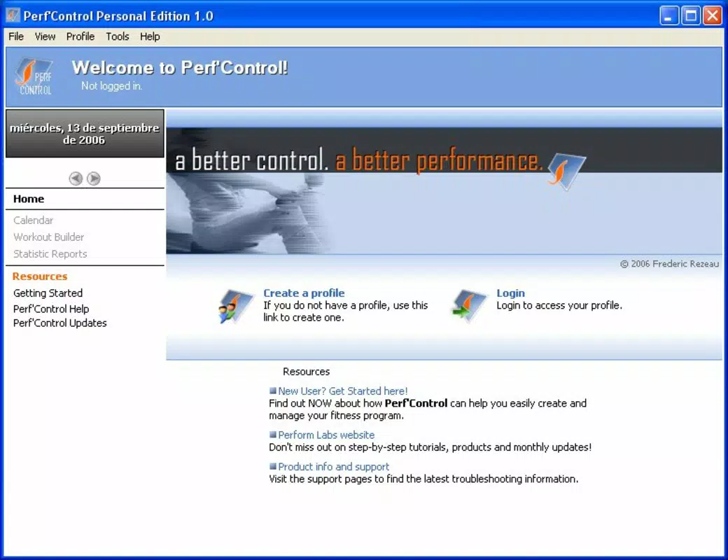Open Getting Started resource
The image size is (728, 560).
coord(48,293)
